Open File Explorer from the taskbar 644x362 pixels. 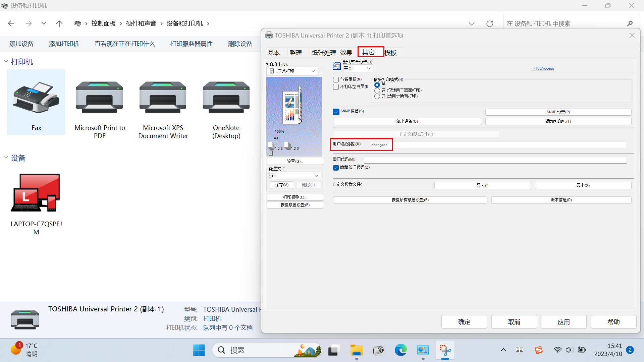click(356, 350)
